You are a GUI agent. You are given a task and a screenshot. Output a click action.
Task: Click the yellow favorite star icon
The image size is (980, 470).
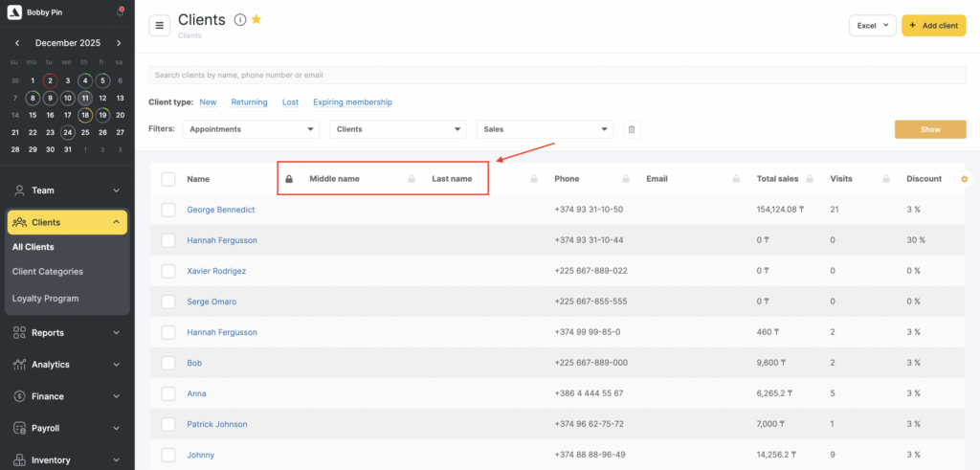256,20
